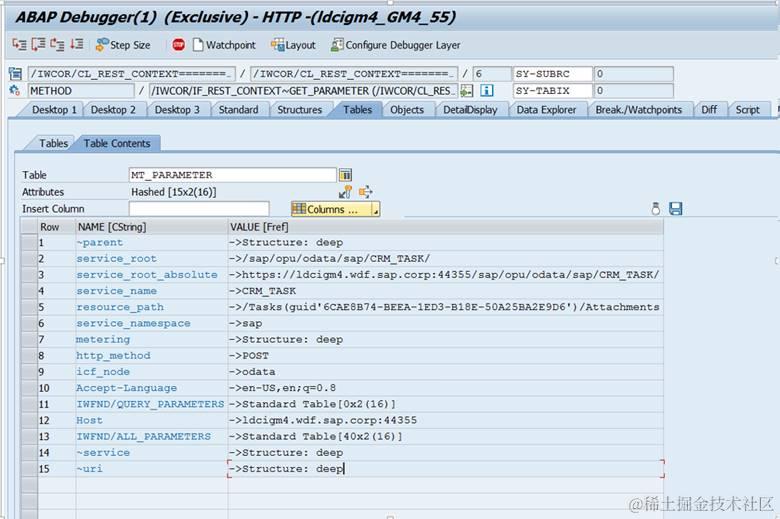Screen dimensions: 780x519
Task: Click the icf_node name cell
Action: 151,372
